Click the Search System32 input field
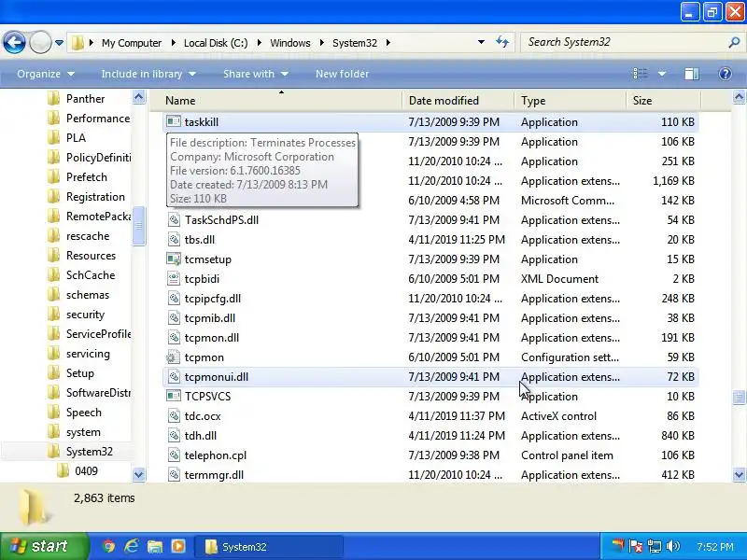The image size is (747, 560). [626, 42]
